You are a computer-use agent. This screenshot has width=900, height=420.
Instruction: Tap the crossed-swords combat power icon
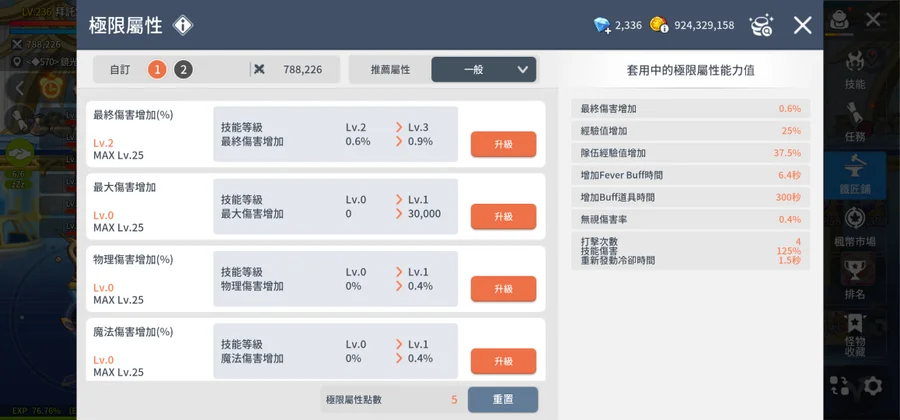pos(260,70)
